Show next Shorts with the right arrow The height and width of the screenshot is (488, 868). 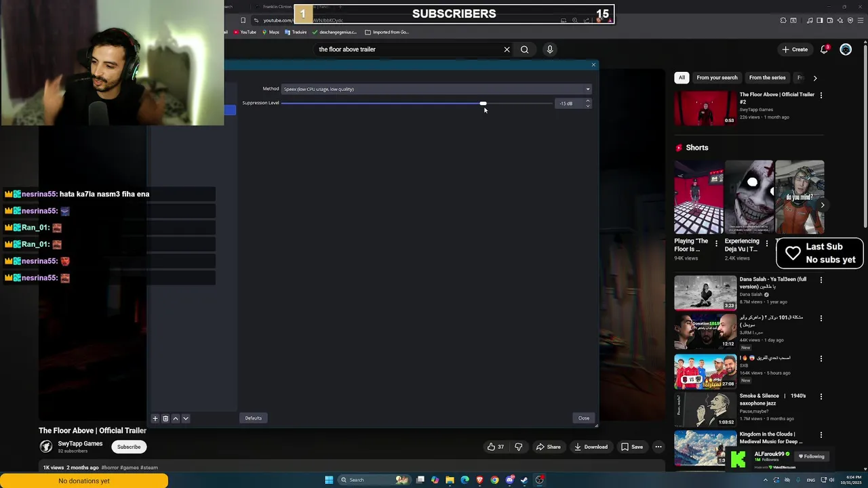pos(823,205)
